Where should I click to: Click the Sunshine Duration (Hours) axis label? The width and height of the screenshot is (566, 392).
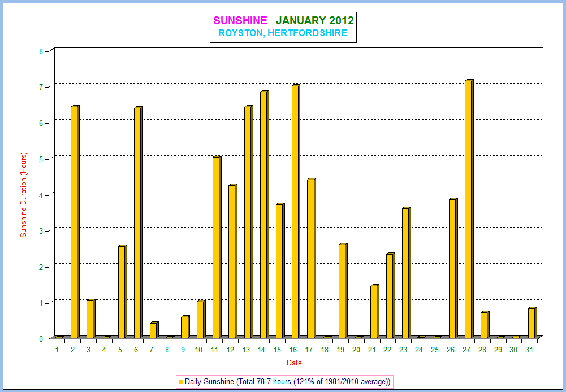(23, 195)
